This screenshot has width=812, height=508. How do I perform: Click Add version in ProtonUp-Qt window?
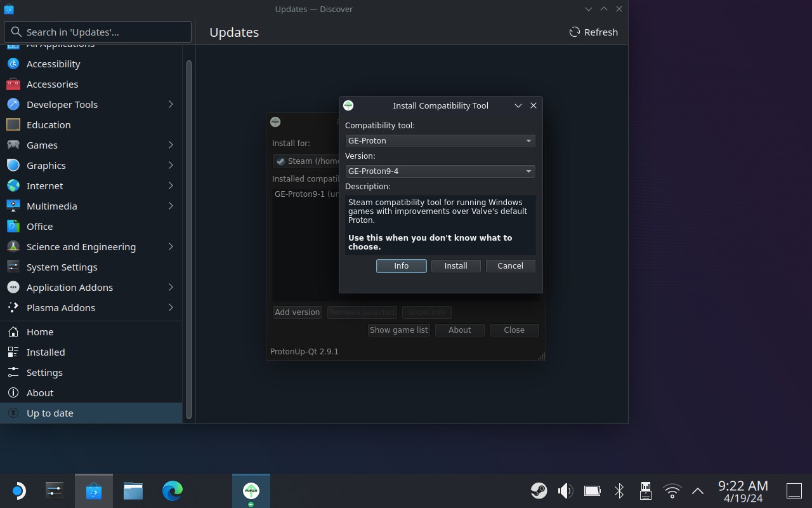297,312
